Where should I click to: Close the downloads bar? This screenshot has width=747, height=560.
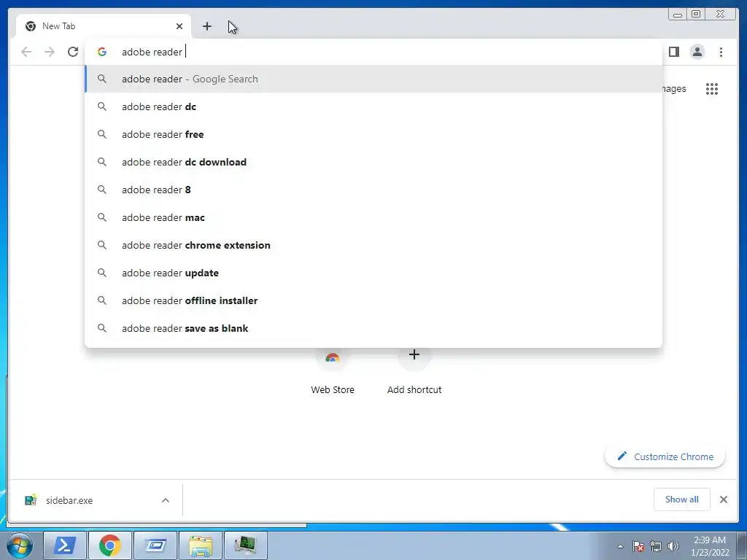click(723, 499)
